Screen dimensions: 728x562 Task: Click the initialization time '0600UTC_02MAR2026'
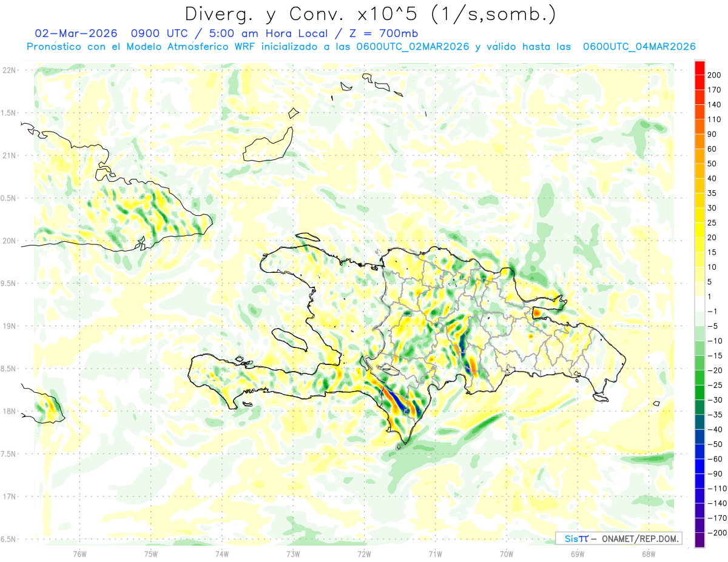[413, 47]
